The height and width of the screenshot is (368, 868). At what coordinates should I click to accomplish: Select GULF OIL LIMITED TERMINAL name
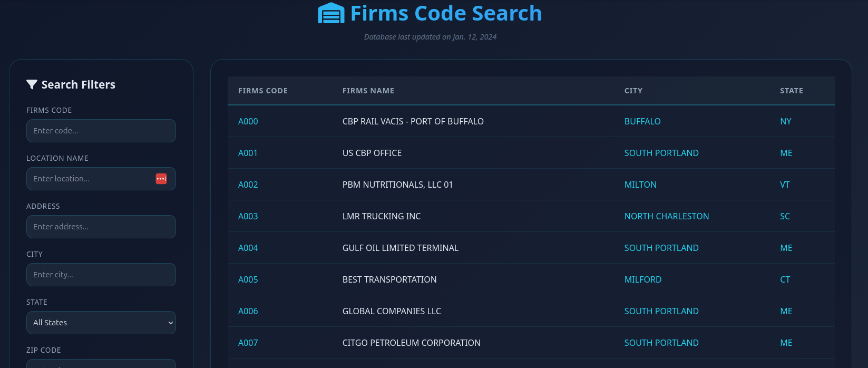(401, 248)
